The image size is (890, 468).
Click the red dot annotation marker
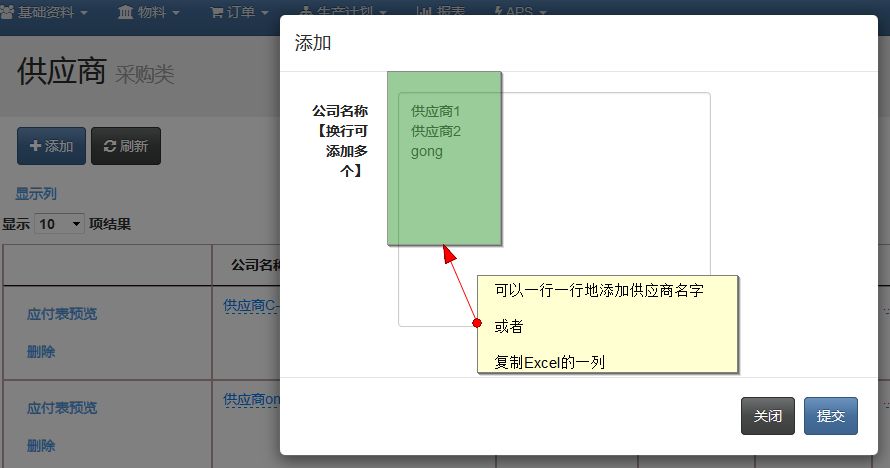tap(477, 323)
